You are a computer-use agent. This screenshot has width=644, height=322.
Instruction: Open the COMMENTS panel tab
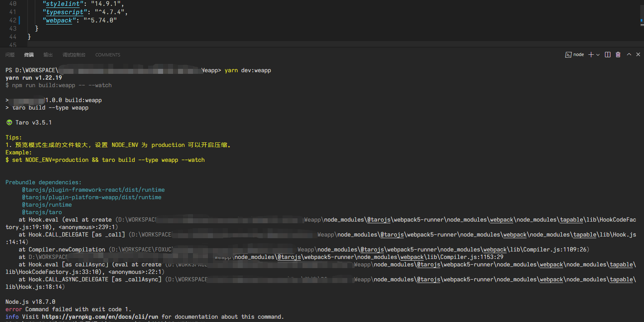(x=108, y=55)
